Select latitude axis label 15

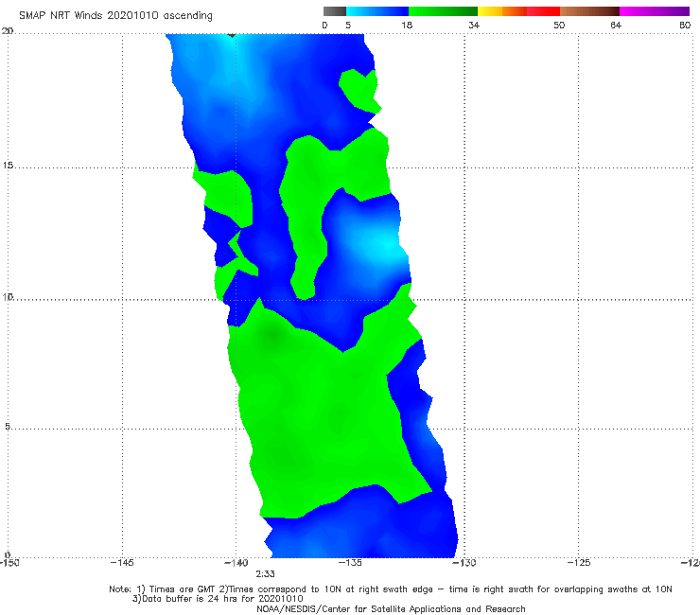pos(8,166)
